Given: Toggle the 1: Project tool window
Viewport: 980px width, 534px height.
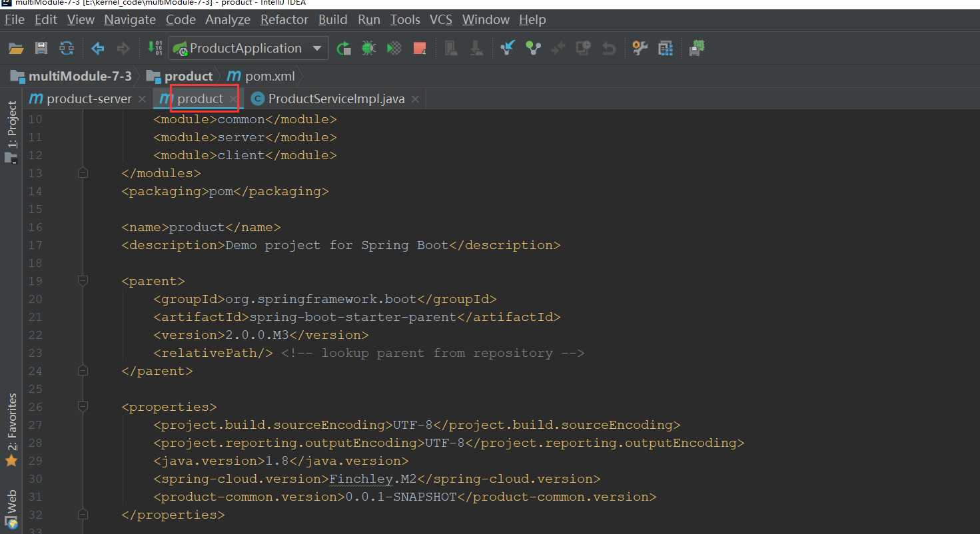Looking at the screenshot, I should (11, 133).
